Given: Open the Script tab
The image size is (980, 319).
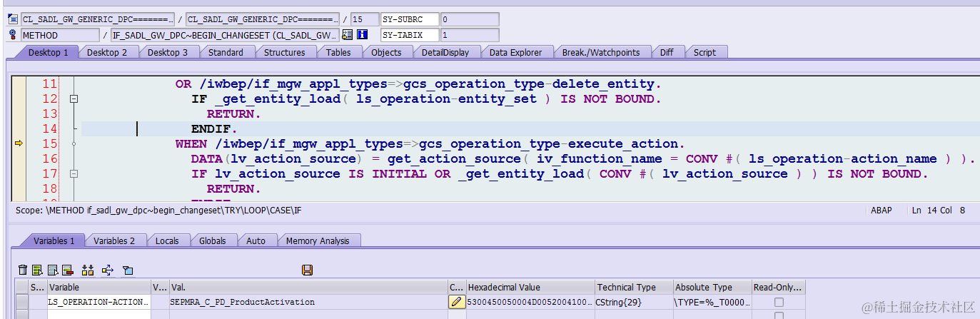Looking at the screenshot, I should 704,52.
